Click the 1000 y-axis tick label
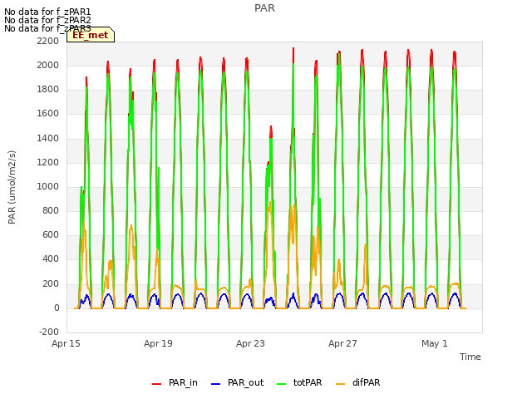This screenshot has height=399, width=532. (48, 186)
